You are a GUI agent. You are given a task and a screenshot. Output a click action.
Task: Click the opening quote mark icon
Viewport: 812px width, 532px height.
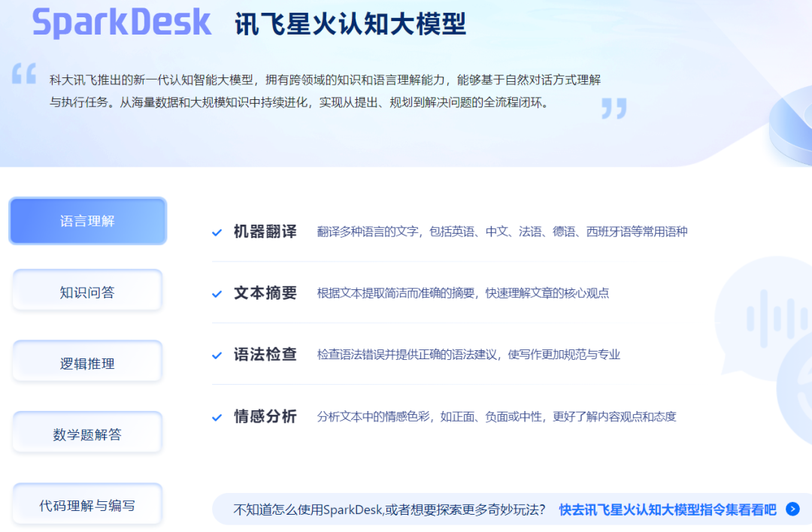(x=24, y=75)
